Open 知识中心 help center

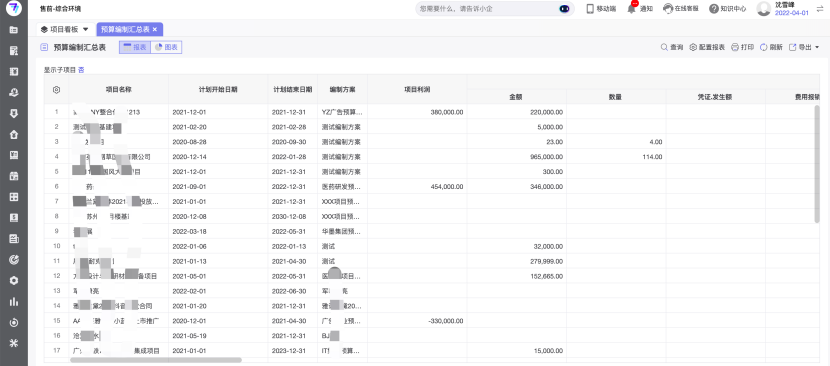727,8
